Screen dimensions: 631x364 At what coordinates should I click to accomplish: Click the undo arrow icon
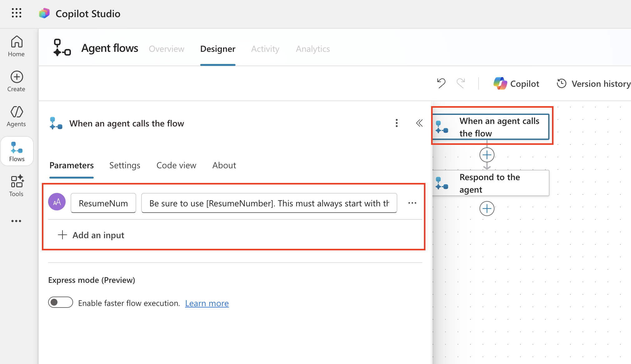(x=441, y=83)
